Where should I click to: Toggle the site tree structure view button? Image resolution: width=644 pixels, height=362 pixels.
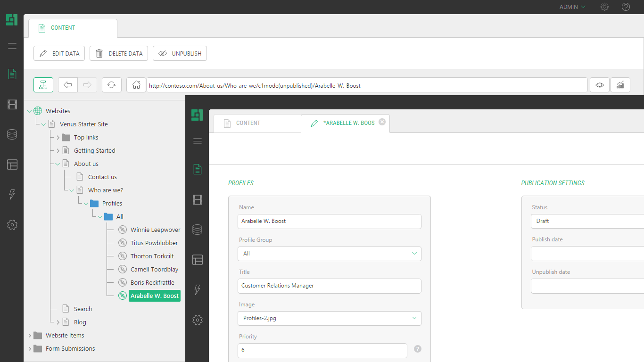point(43,85)
